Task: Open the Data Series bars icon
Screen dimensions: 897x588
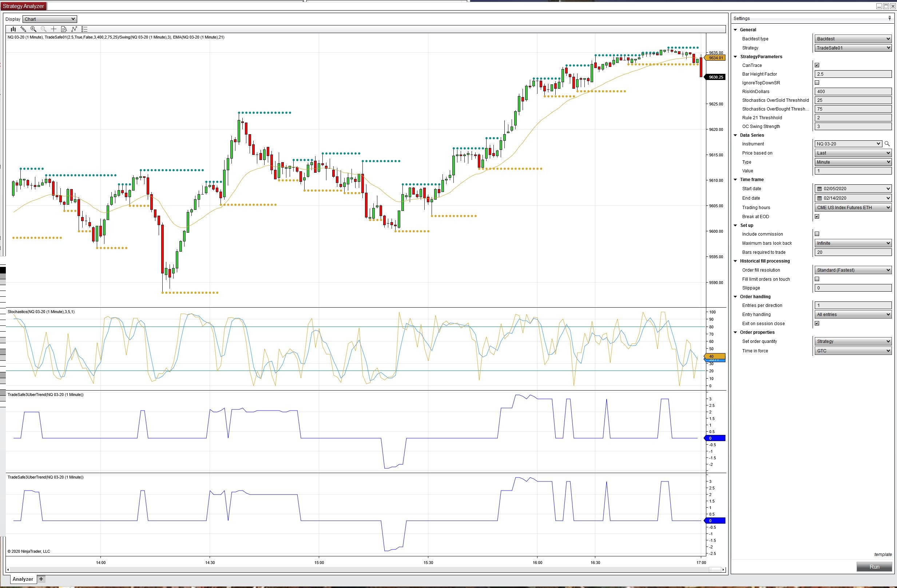Action: (x=13, y=29)
